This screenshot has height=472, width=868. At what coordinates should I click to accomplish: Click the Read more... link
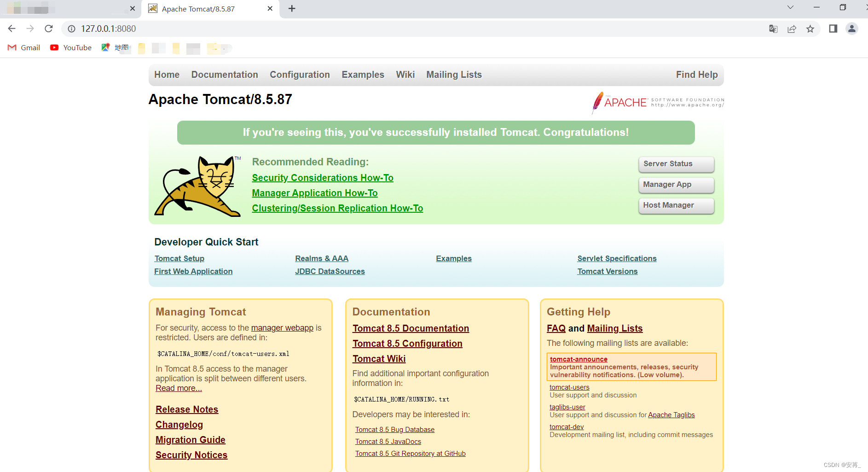[x=179, y=388]
